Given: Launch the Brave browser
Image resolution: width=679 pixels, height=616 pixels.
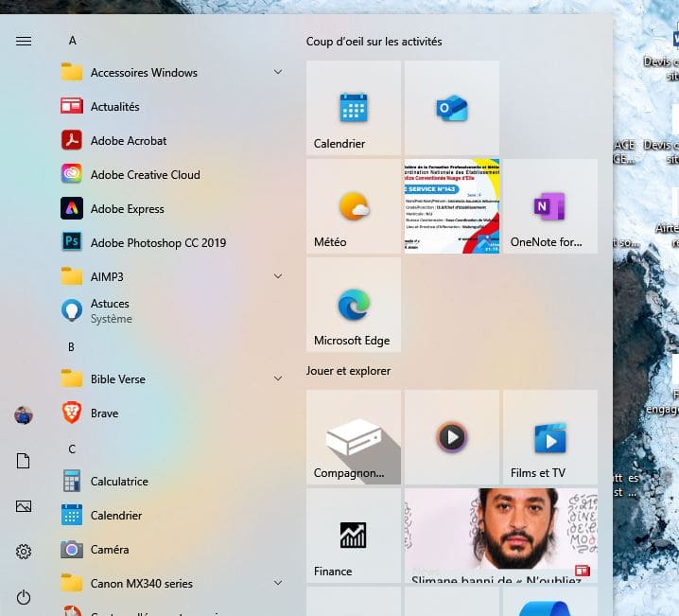Looking at the screenshot, I should point(104,414).
